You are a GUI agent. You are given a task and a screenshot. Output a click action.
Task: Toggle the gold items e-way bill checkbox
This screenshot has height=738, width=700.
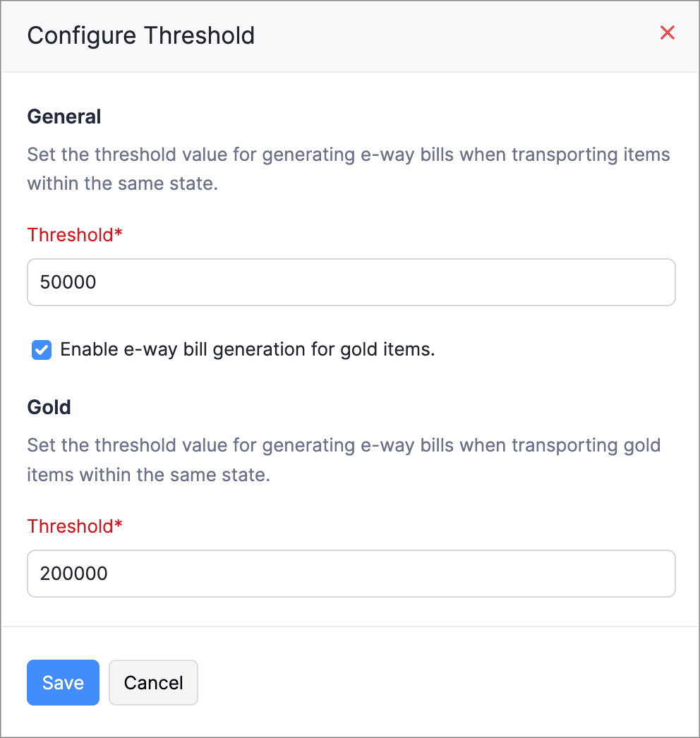(x=42, y=350)
